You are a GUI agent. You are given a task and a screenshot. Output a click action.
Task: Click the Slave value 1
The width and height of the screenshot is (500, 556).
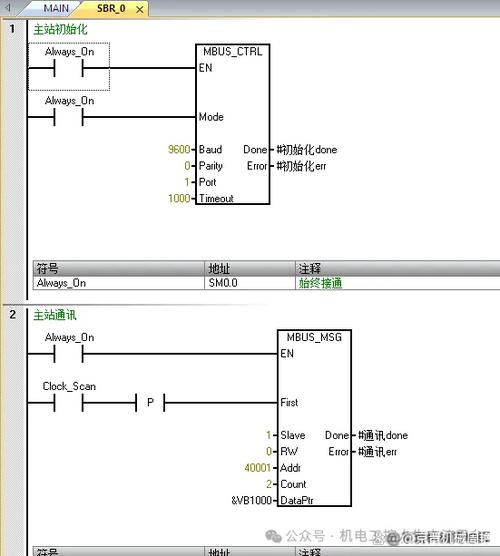coord(269,435)
